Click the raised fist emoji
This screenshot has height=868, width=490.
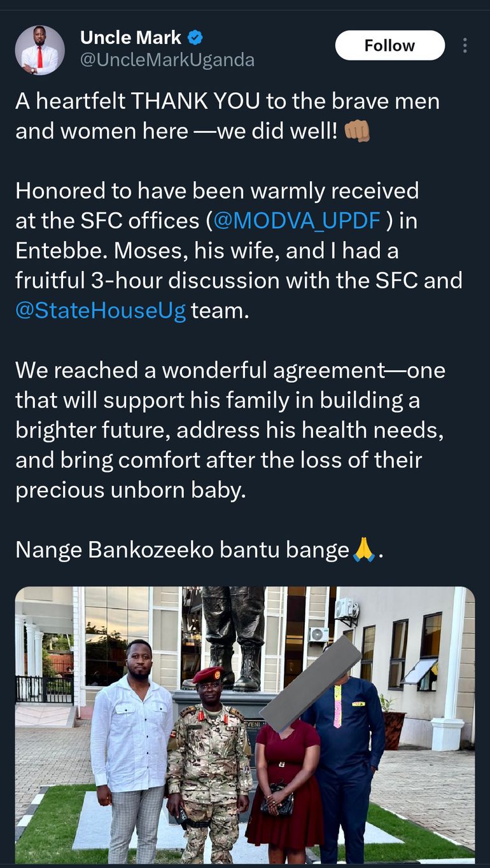(x=356, y=131)
